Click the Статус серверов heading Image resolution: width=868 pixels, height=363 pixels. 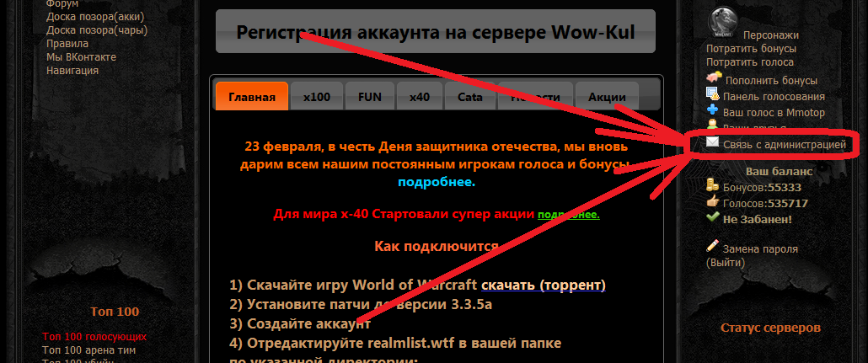pos(770,328)
